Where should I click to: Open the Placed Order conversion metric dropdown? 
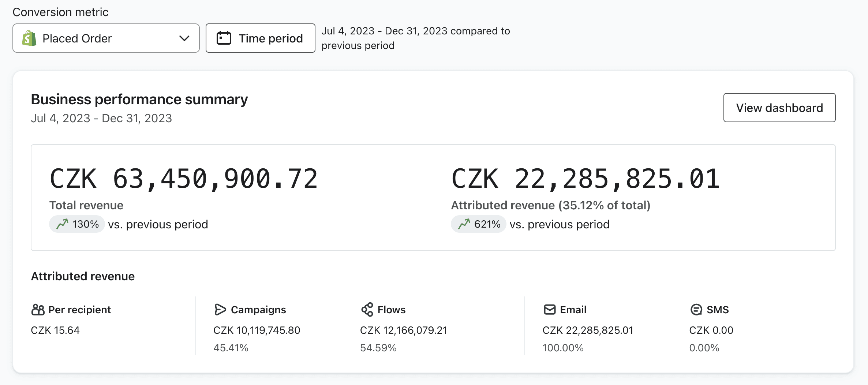[x=106, y=38]
